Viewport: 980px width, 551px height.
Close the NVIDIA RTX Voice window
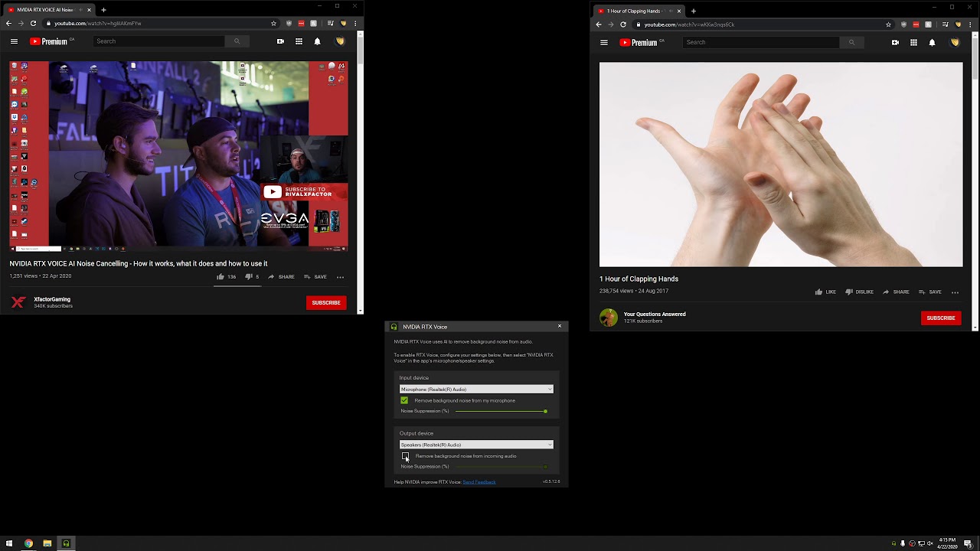tap(560, 326)
